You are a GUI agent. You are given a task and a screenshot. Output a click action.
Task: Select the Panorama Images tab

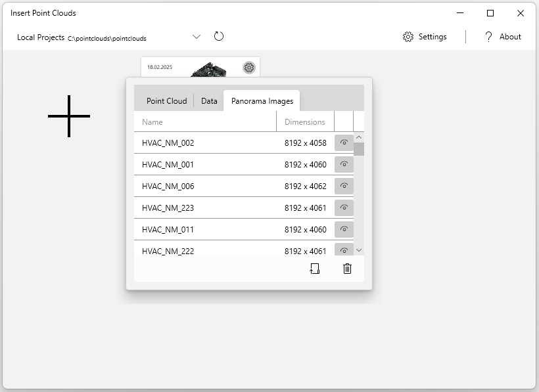[262, 101]
